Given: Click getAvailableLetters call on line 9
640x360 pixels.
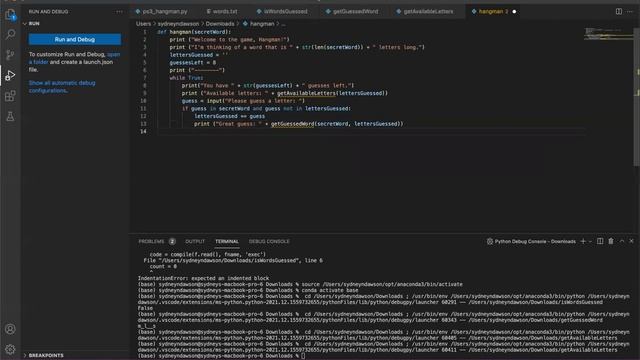Looking at the screenshot, I should (306, 93).
